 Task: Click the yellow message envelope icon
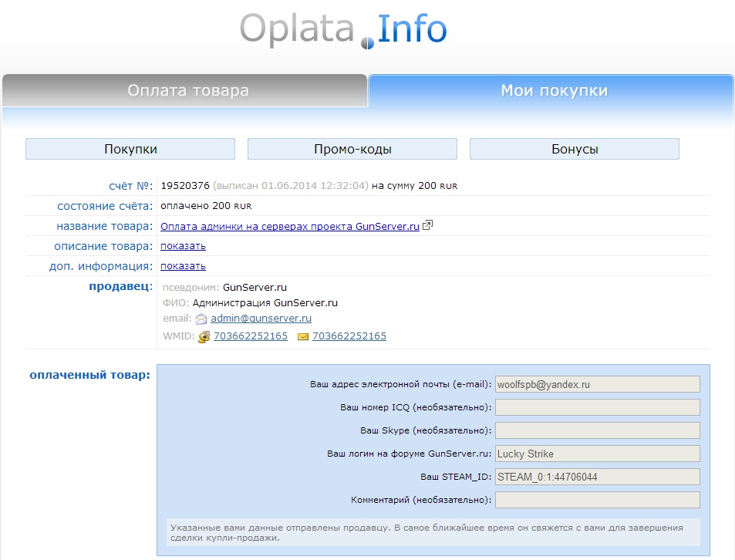(303, 337)
